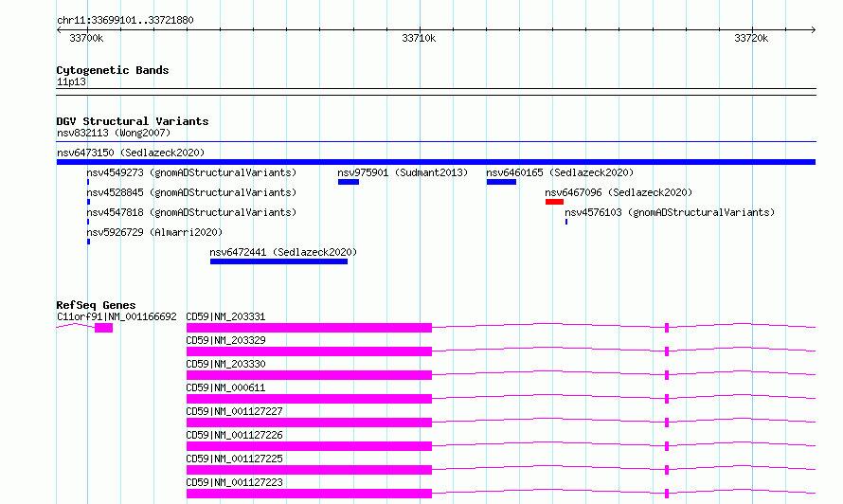Image resolution: width=843 pixels, height=504 pixels.
Task: Click the nsv4549273 gnomAD variant label
Action: [191, 172]
